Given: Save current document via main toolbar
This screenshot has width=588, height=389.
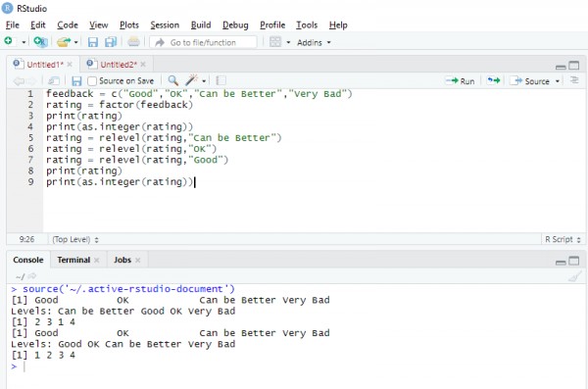Looking at the screenshot, I should (x=93, y=42).
